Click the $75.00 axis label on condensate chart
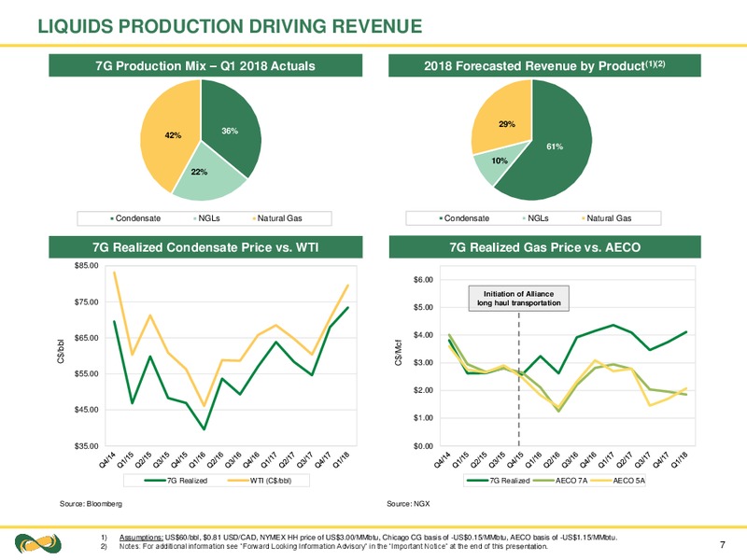Screen dimensions: 747x560 point(86,301)
